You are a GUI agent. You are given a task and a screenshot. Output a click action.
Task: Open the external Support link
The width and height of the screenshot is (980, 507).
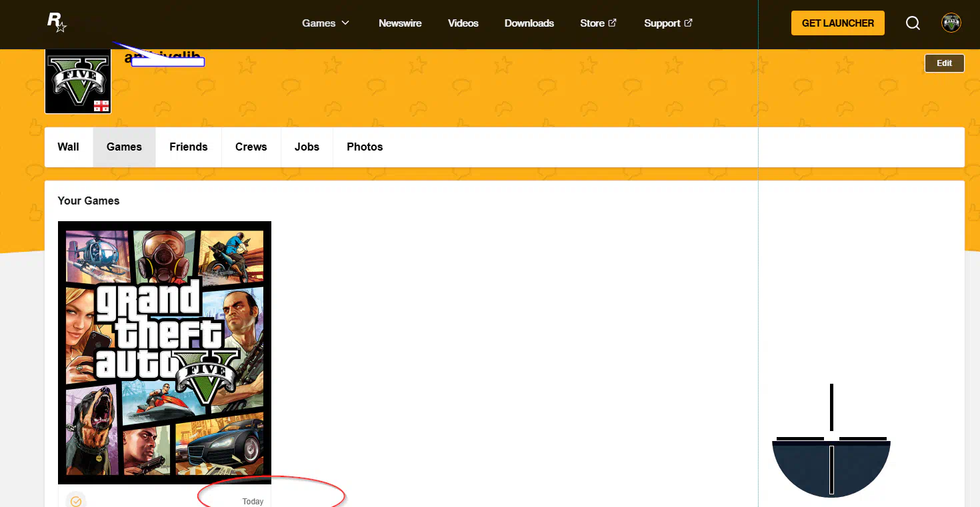pos(668,23)
